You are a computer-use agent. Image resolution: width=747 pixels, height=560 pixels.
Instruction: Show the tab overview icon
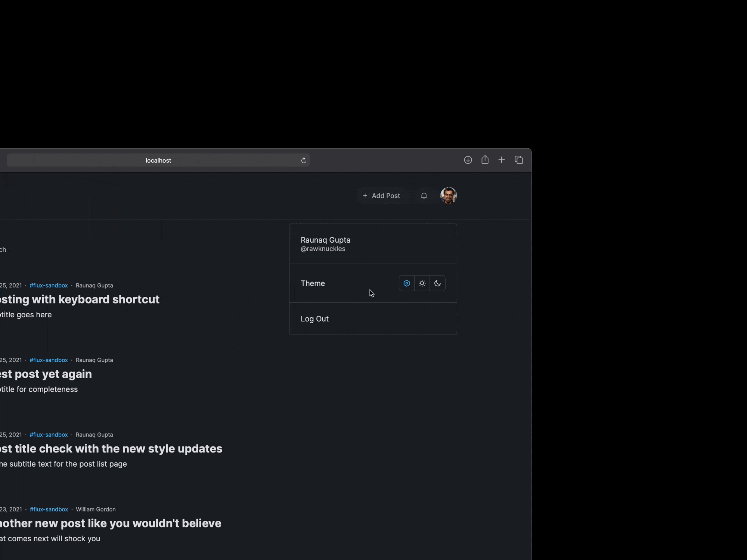tap(519, 160)
